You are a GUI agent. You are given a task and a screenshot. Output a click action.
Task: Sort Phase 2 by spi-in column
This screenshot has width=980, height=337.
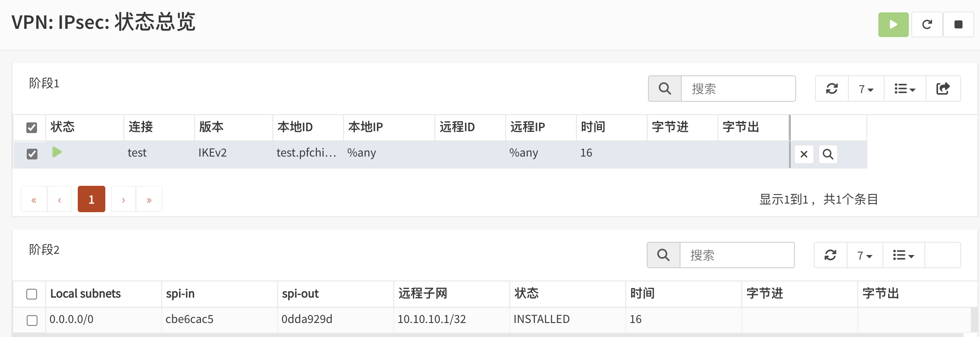180,293
